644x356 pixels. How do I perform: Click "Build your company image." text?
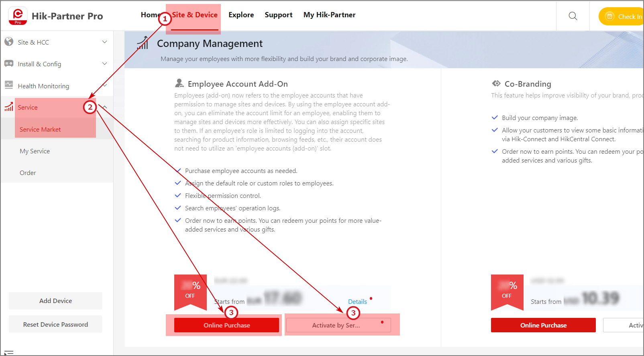point(540,118)
